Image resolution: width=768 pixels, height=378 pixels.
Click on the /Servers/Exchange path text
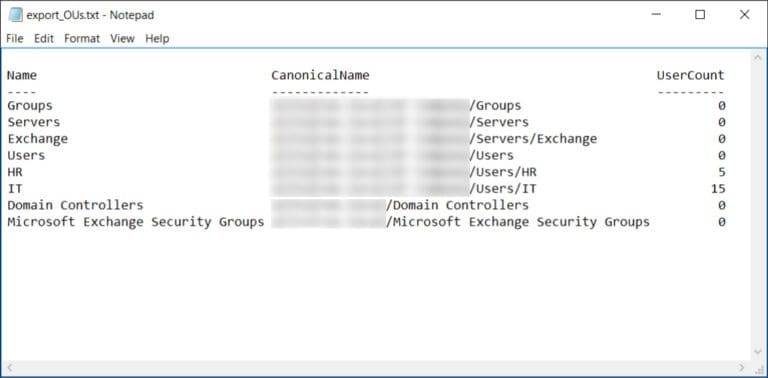click(x=533, y=139)
